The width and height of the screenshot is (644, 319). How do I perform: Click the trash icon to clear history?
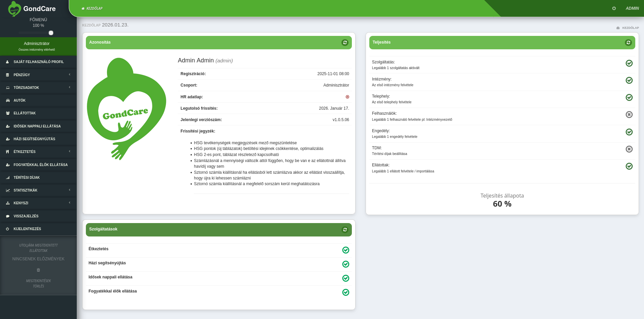38,270
